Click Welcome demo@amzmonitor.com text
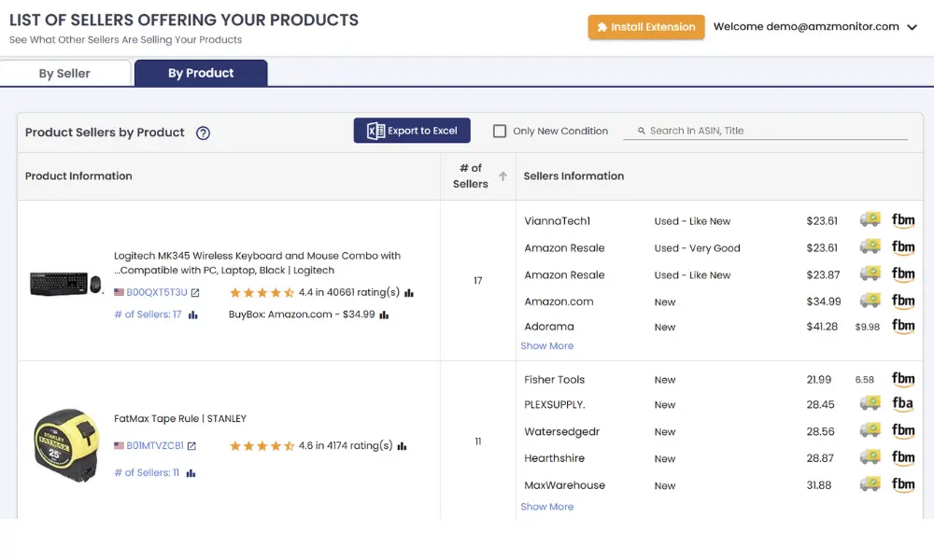 pyautogui.click(x=806, y=27)
